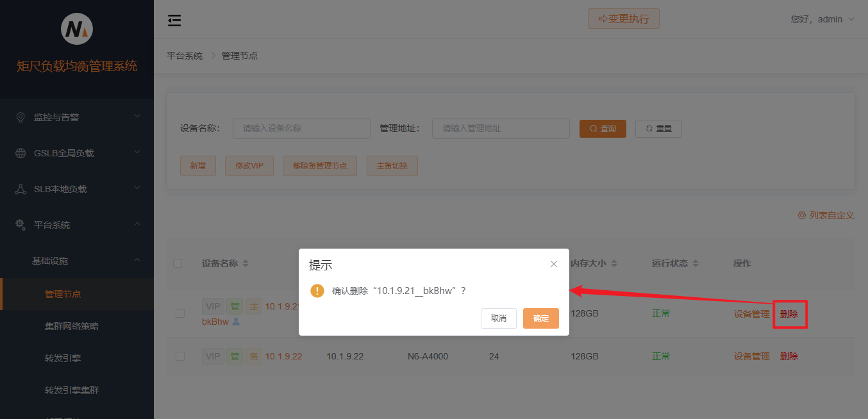
Task: Open 列表自定义 column settings
Action: (826, 215)
